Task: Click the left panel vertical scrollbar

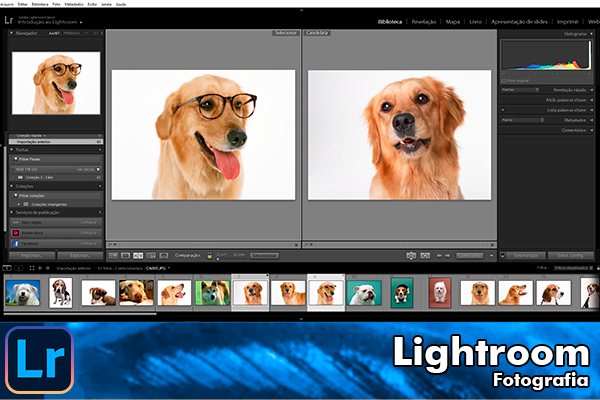Action: (x=5, y=188)
